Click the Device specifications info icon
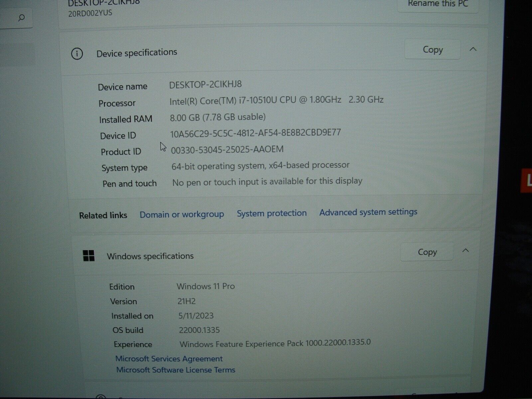532x399 pixels. coord(77,54)
